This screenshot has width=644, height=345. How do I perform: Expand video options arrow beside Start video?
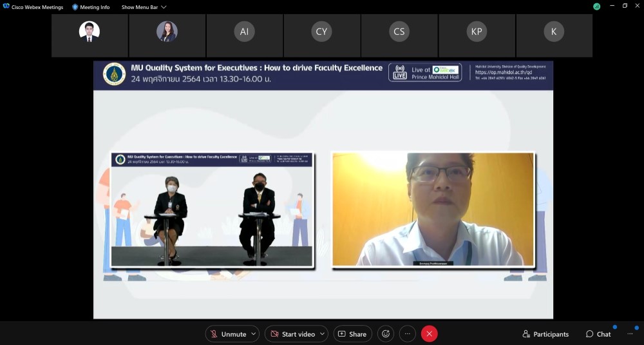[321, 334]
